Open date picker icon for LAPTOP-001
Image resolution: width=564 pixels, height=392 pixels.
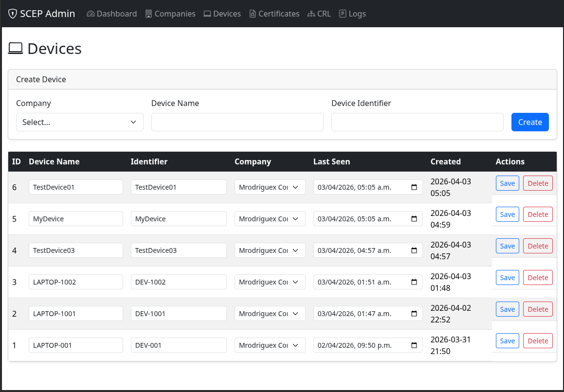tap(414, 345)
